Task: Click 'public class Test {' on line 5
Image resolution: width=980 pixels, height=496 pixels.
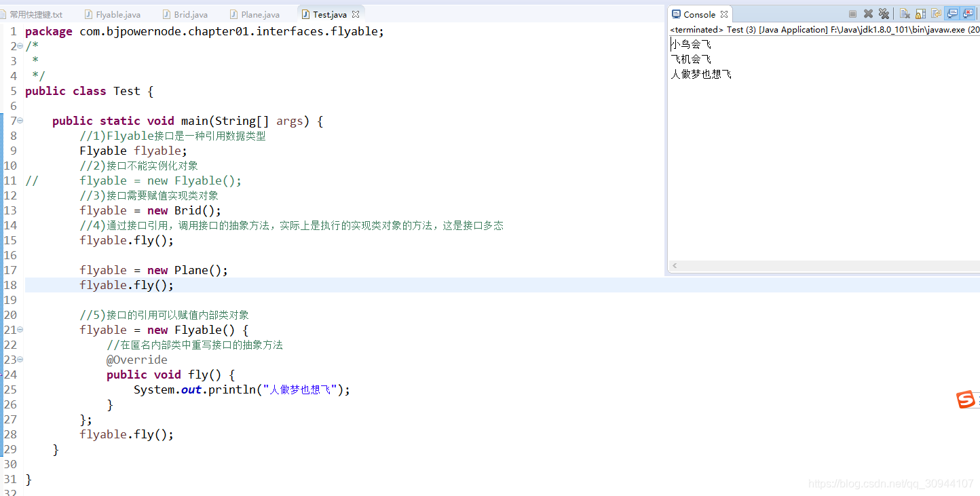Action: tap(90, 91)
